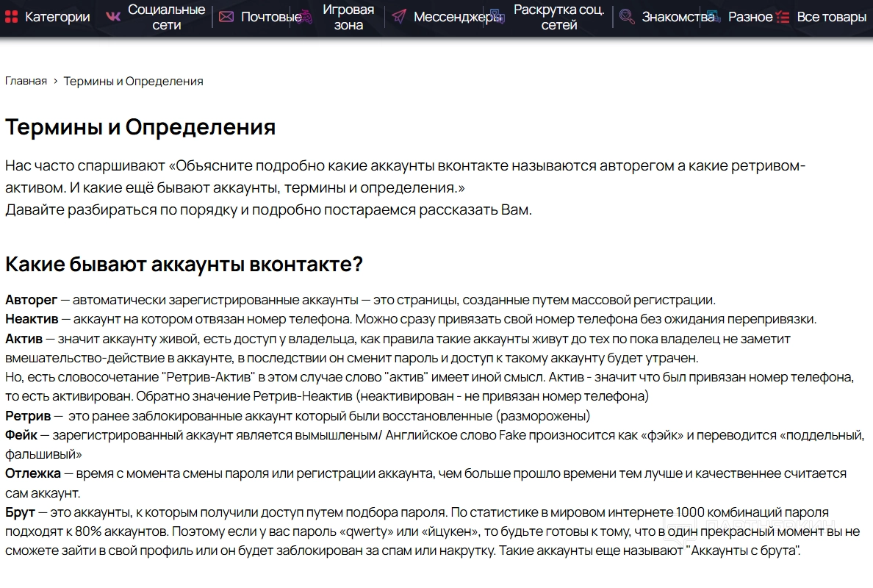Click the paper plane Мессенджеры icon
This screenshot has width=873, height=588.
point(398,17)
